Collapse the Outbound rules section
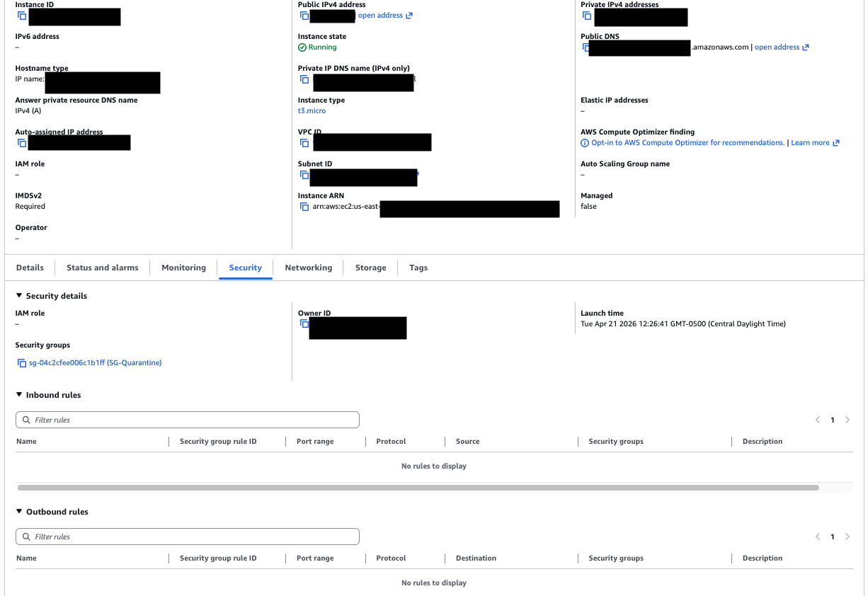Image resolution: width=868 pixels, height=596 pixels. click(19, 512)
